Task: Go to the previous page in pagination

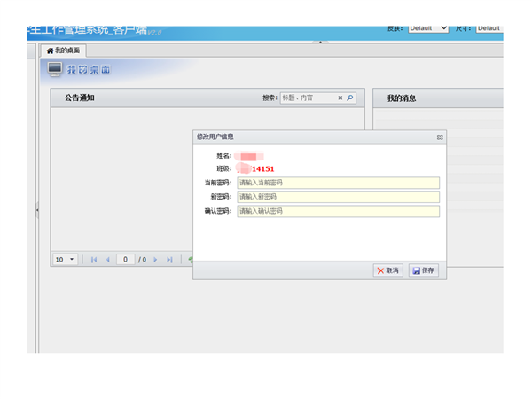Action: click(x=108, y=260)
